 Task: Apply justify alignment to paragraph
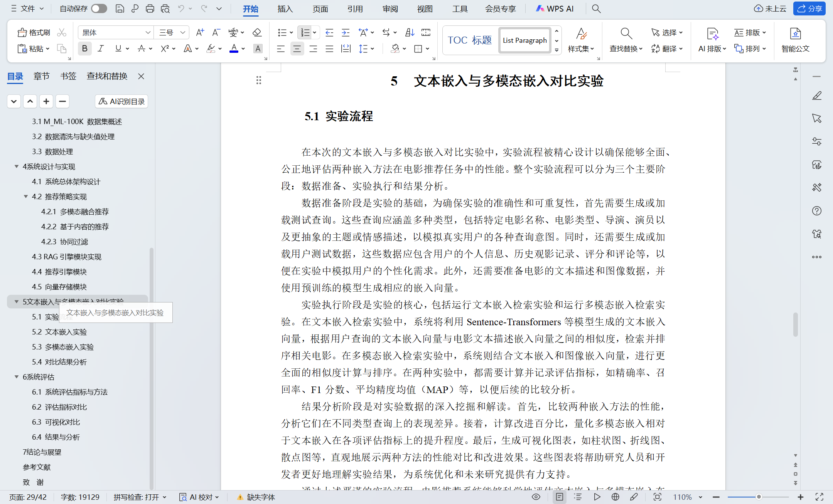tap(329, 49)
